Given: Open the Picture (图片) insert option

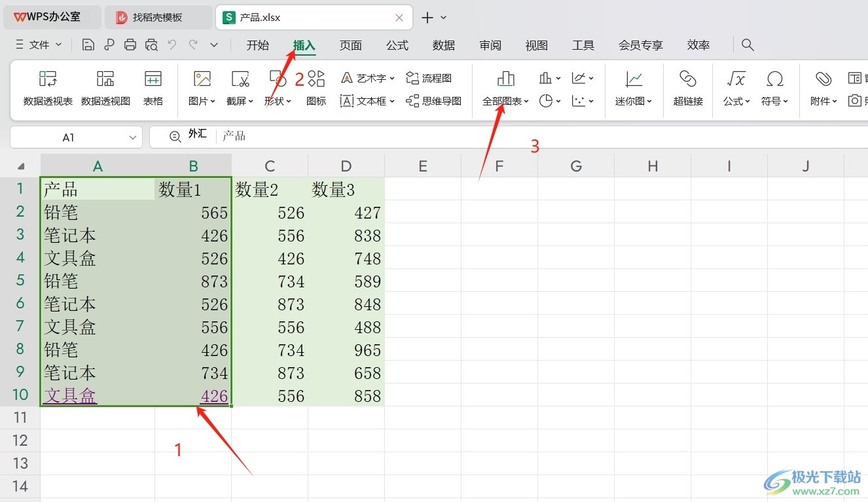Looking at the screenshot, I should pyautogui.click(x=202, y=88).
